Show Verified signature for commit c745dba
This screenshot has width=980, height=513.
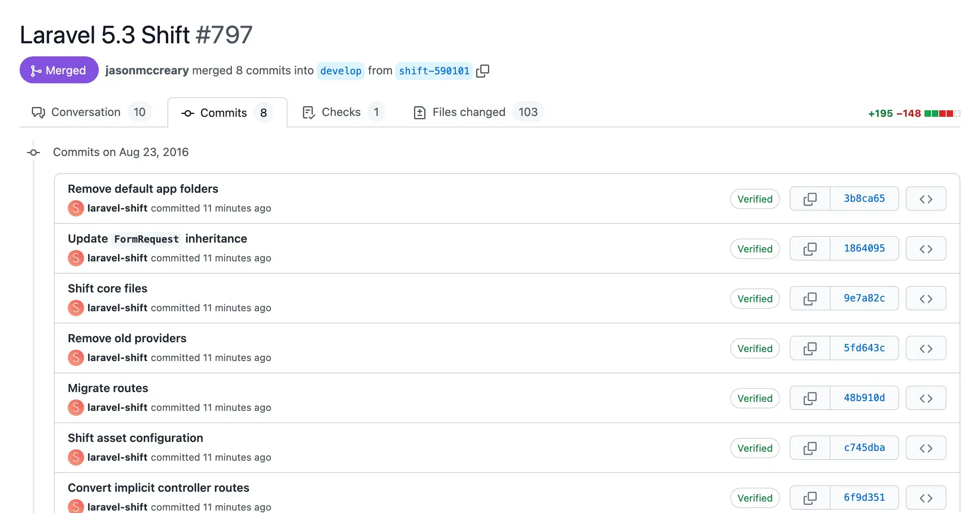point(755,448)
